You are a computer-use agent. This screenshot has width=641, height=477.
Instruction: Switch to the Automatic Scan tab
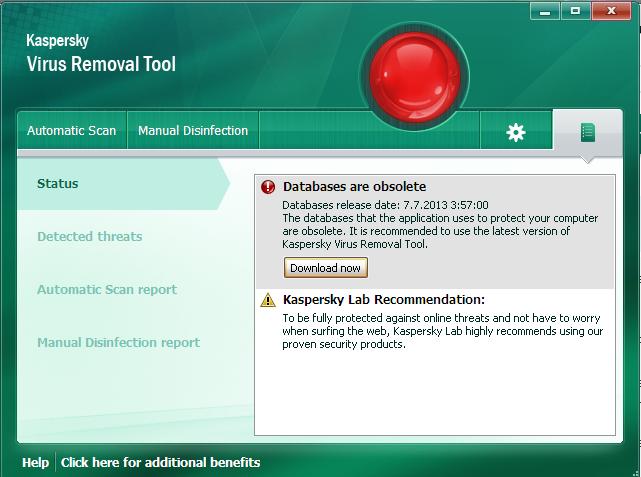tap(72, 130)
